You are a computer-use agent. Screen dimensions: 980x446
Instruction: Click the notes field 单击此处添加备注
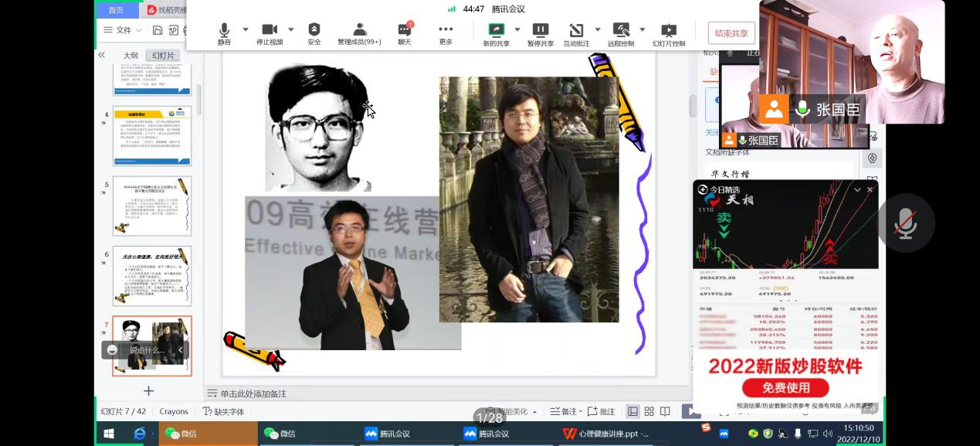click(x=253, y=393)
